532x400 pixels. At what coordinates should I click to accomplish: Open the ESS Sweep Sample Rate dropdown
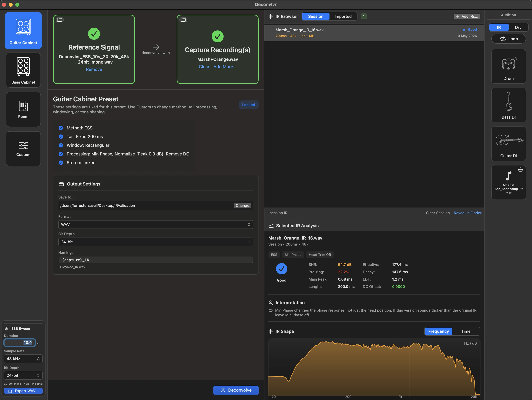[23, 359]
